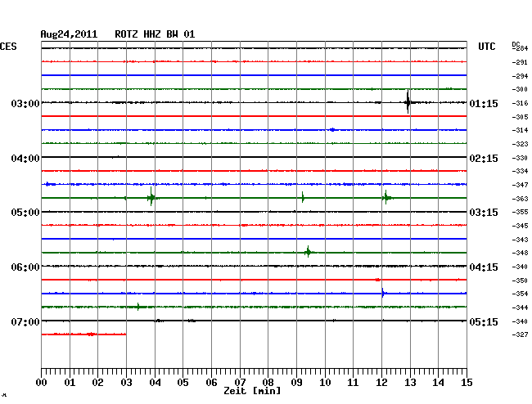The image size is (532, 404).
Task: Click the DC offset value -350
Action: click(x=520, y=281)
